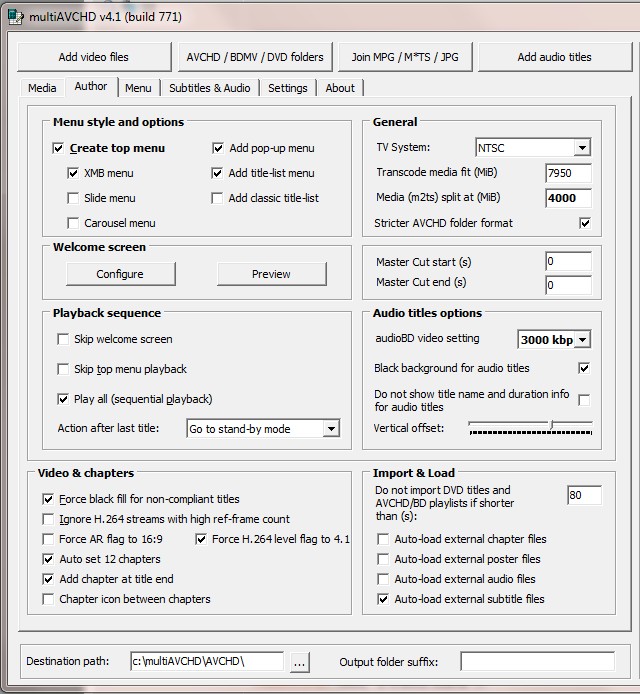Screen dimensions: 640x694
Task: Open the Settings tab
Action: (x=288, y=88)
